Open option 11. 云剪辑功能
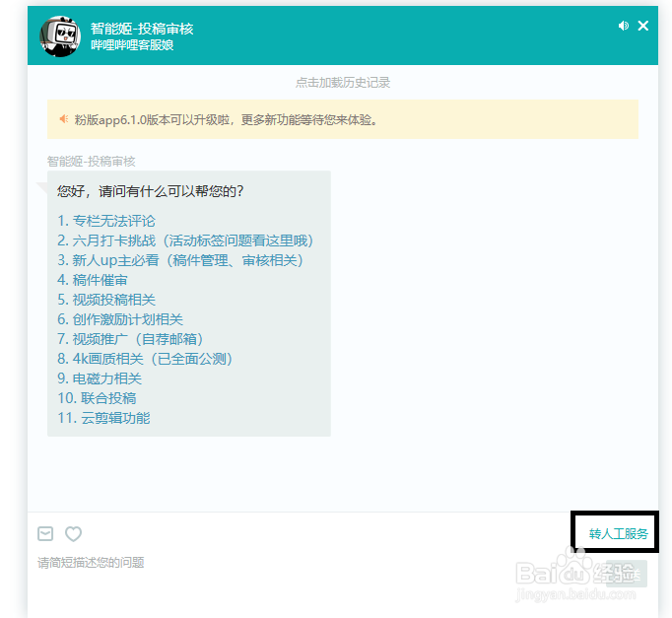The width and height of the screenshot is (672, 618). pos(103,418)
